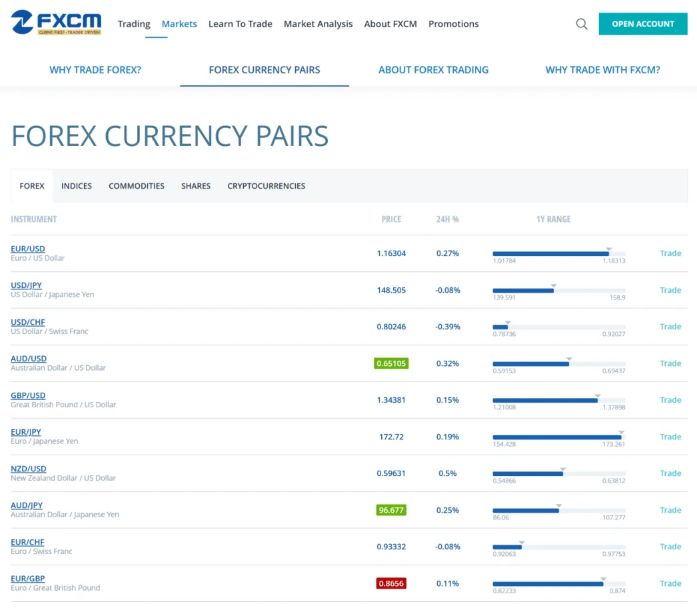Open the EUR/CHF instrument link
Image resolution: width=697 pixels, height=616 pixels.
(x=27, y=542)
